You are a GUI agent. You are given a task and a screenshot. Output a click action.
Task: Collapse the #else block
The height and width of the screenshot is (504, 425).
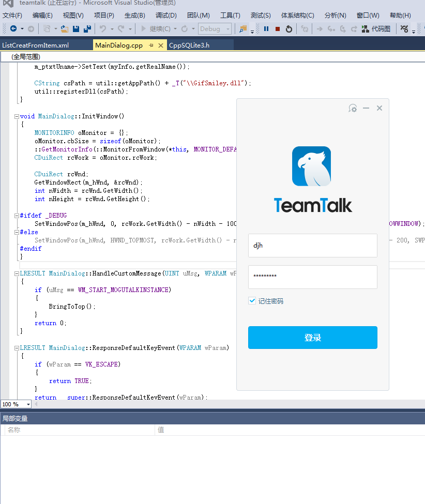17,233
